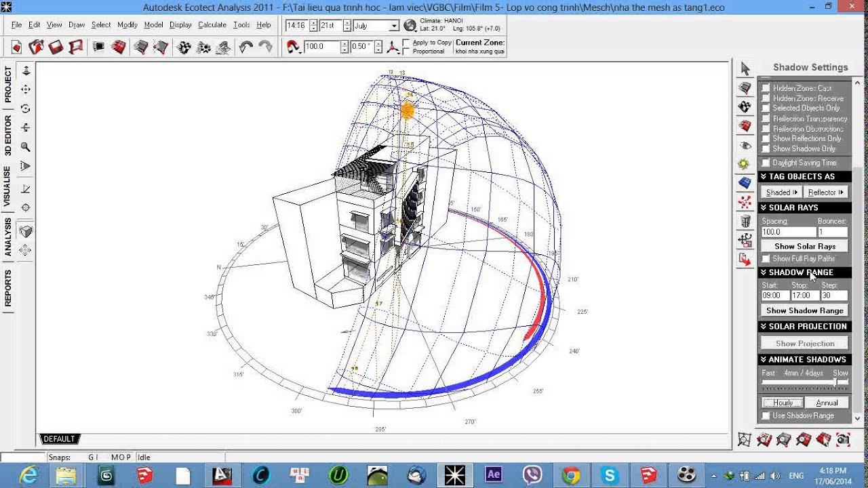Click the trash bin panel icon
868x488 pixels.
745,221
